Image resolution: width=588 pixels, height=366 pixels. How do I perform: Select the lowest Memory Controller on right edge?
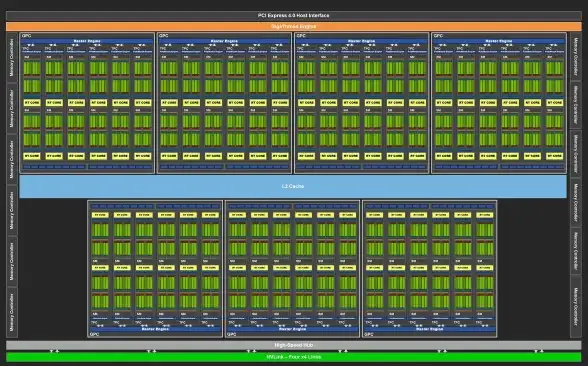(576, 307)
